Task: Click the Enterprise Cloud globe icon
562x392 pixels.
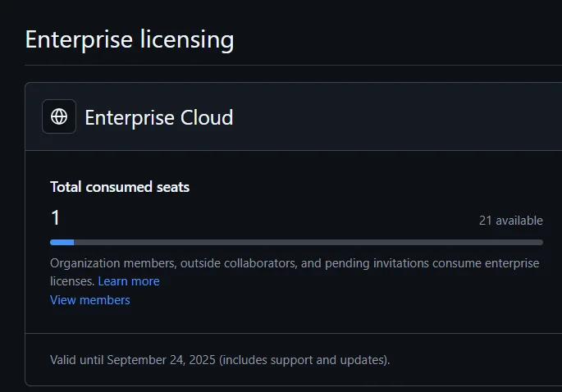Action: 59,116
